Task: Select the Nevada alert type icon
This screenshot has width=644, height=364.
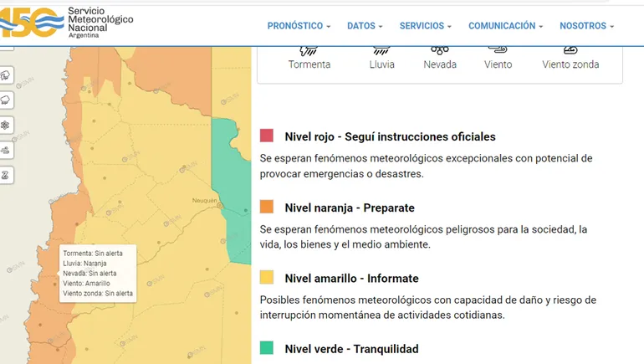Action: click(x=439, y=50)
